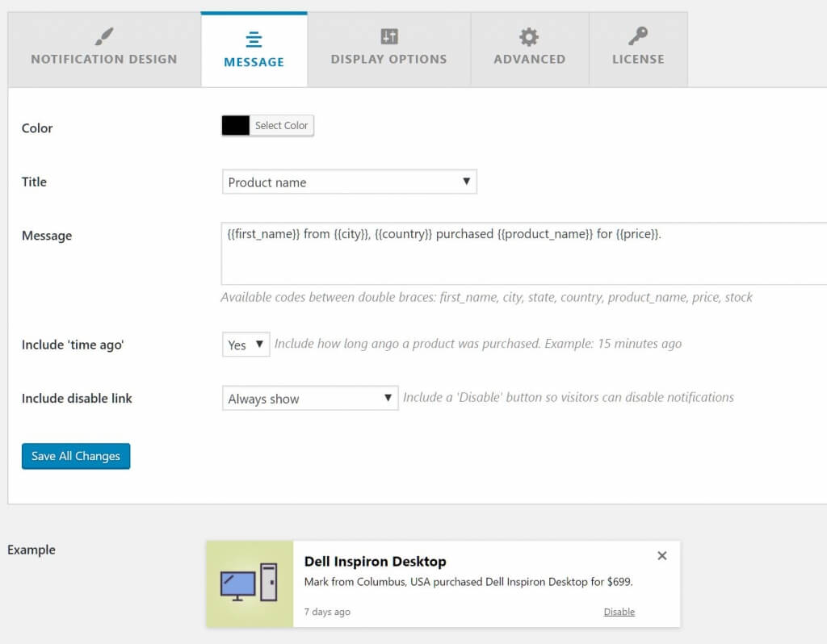Click the image icon on Display Options tab
This screenshot has height=644, width=827.
point(388,36)
